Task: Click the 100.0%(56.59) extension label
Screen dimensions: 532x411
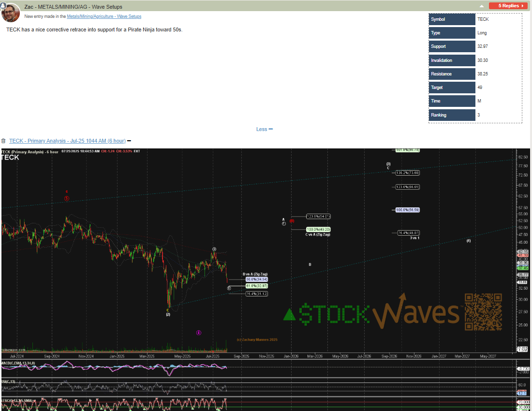Action: pyautogui.click(x=408, y=210)
